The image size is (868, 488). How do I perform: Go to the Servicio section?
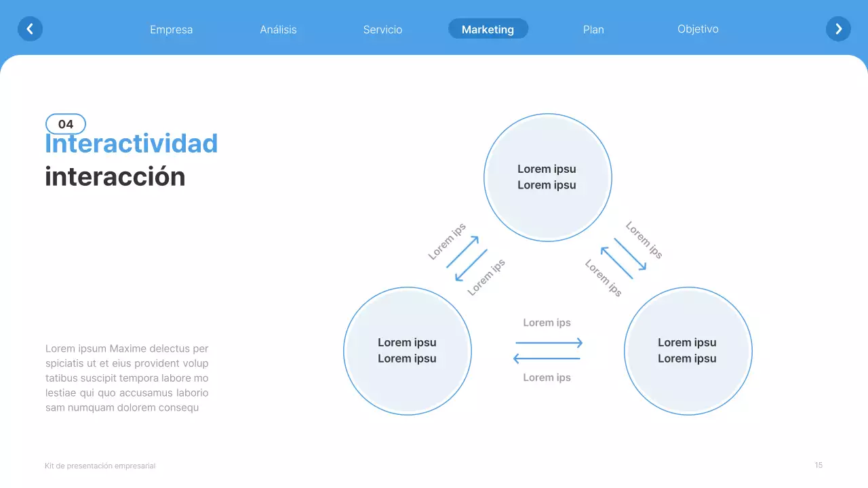click(382, 29)
